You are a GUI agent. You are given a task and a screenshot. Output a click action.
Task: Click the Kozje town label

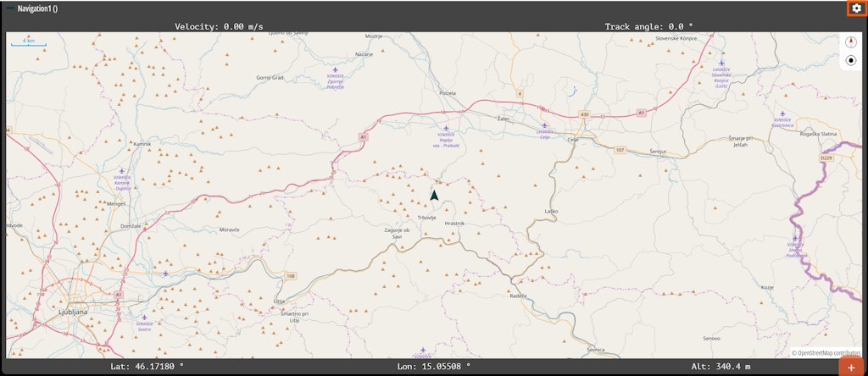(x=766, y=288)
